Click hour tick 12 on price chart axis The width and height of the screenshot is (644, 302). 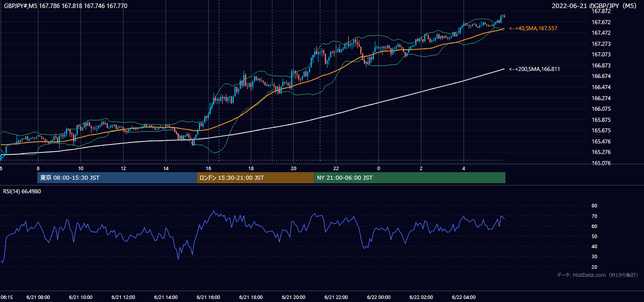[123, 168]
